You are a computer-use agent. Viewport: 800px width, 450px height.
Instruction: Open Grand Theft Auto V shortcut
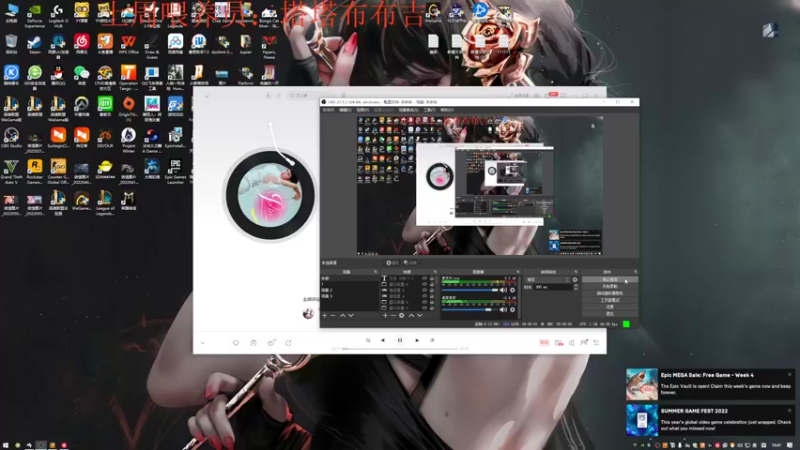click(x=11, y=168)
